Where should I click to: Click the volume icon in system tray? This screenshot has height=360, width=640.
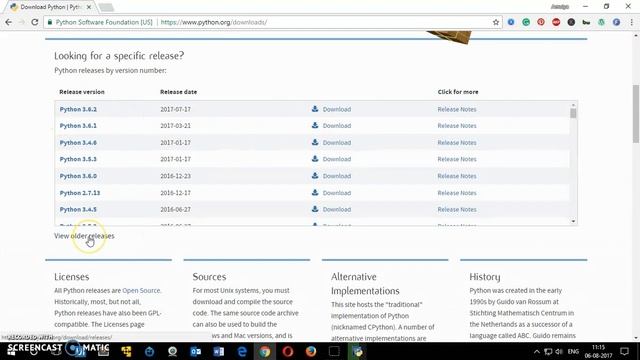(559, 351)
